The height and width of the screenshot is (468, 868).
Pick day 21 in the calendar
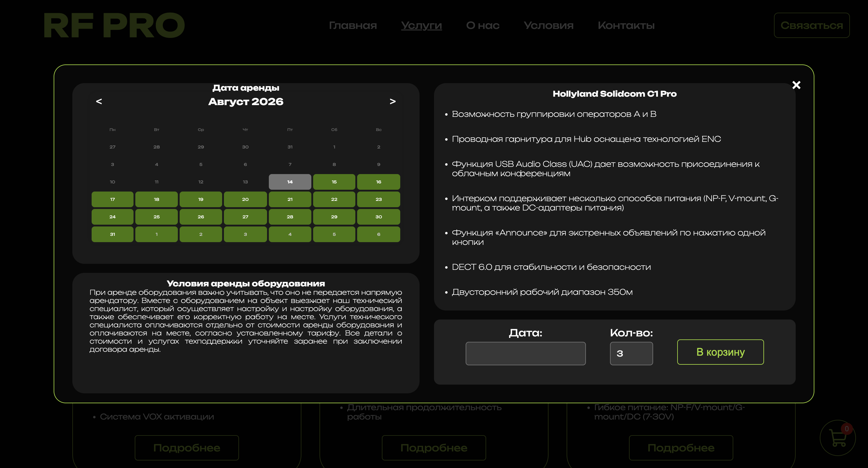click(x=290, y=199)
